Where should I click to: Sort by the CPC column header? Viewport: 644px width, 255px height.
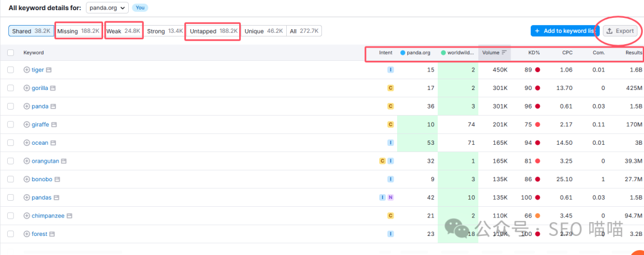tap(567, 52)
